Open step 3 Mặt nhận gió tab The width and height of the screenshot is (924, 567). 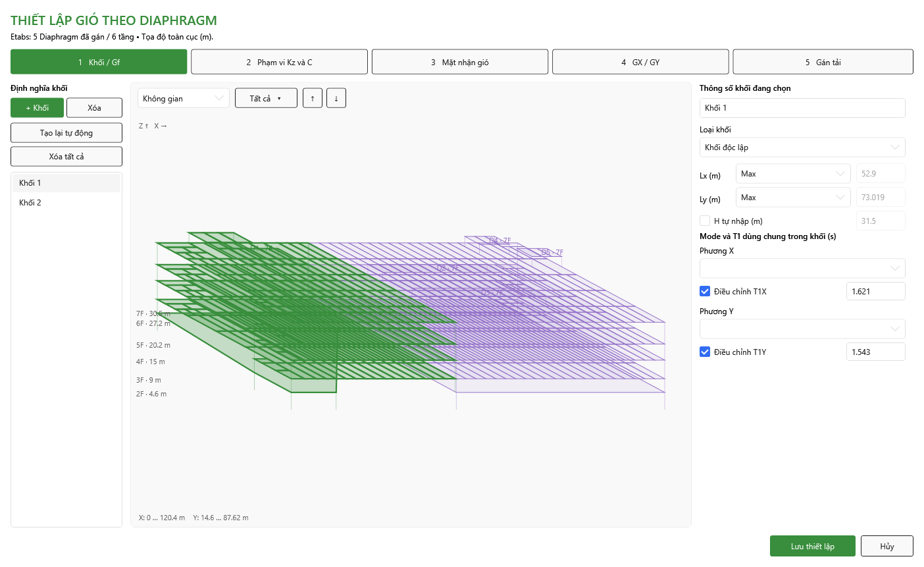(460, 62)
